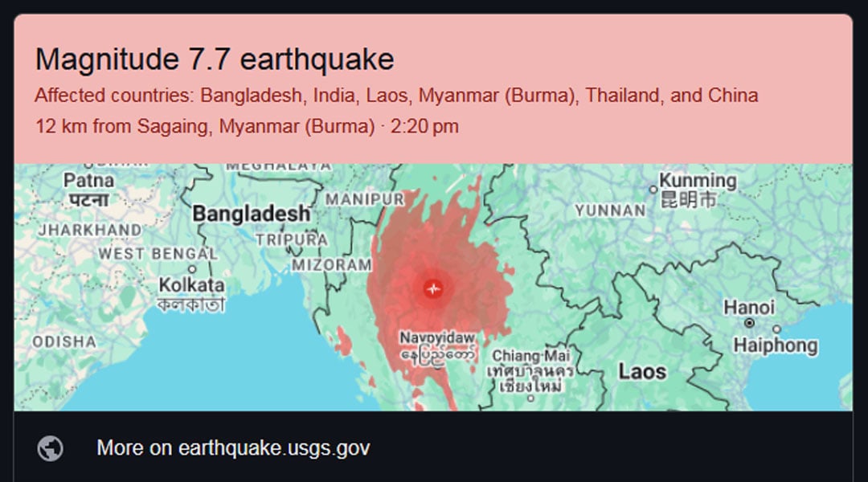Image resolution: width=868 pixels, height=482 pixels.
Task: Click the Haiphong city marker dot
Action: [x=776, y=329]
